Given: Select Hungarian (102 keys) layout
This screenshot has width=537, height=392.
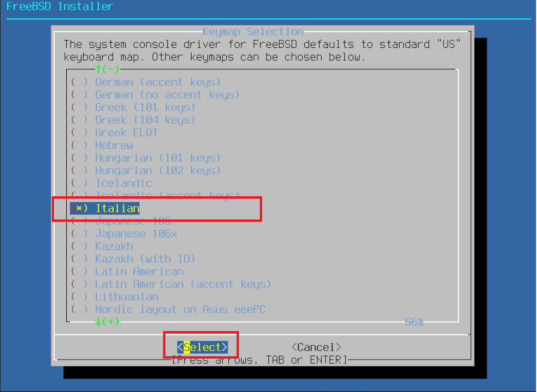Looking at the screenshot, I should coord(146,171).
